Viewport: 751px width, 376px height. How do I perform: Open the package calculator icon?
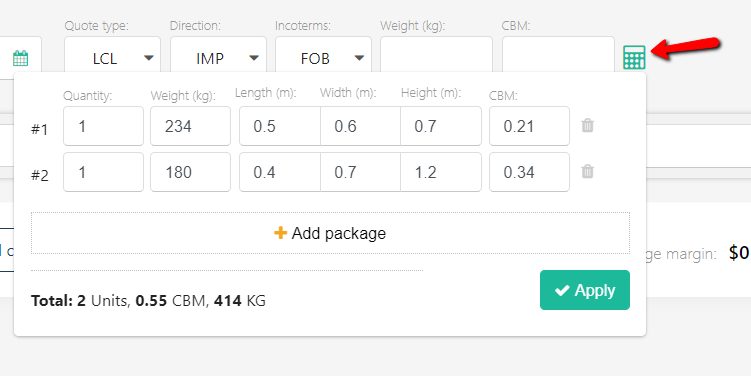[634, 57]
